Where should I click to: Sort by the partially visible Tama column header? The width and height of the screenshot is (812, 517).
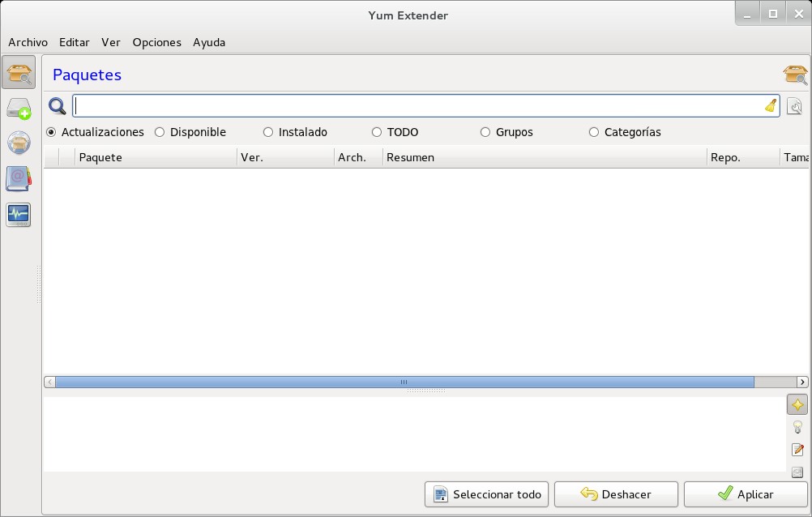[794, 157]
